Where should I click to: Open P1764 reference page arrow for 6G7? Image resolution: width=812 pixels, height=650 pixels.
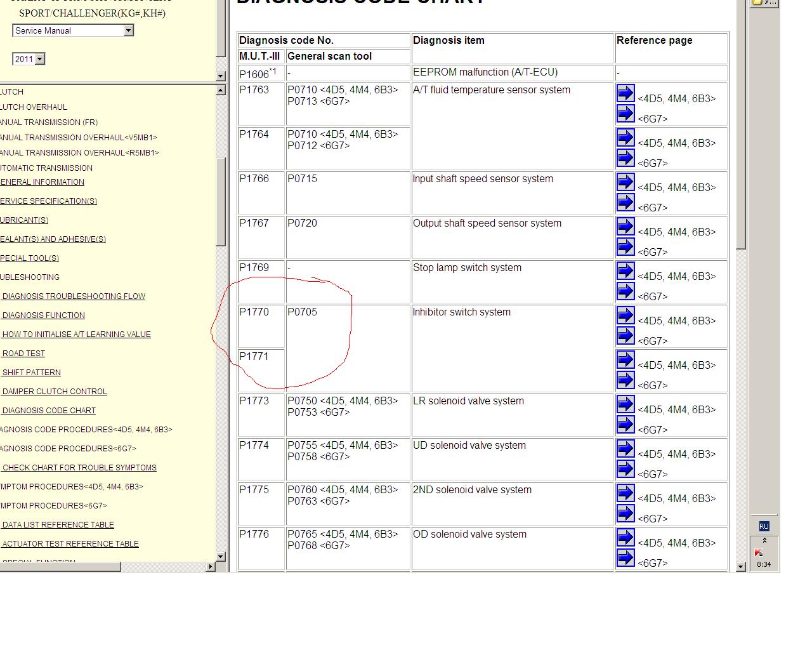tap(625, 158)
